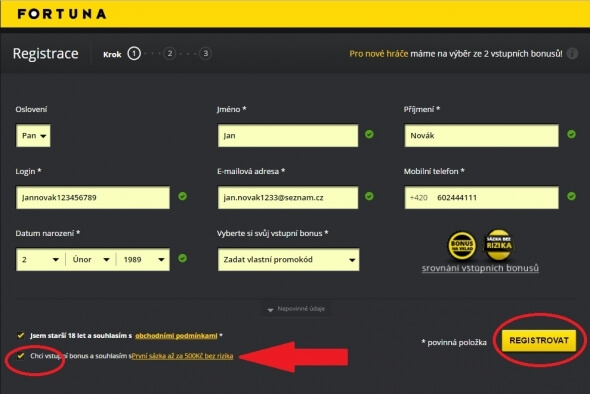Click the 'Oslovení' label
The height and width of the screenshot is (394, 590).
click(x=31, y=110)
